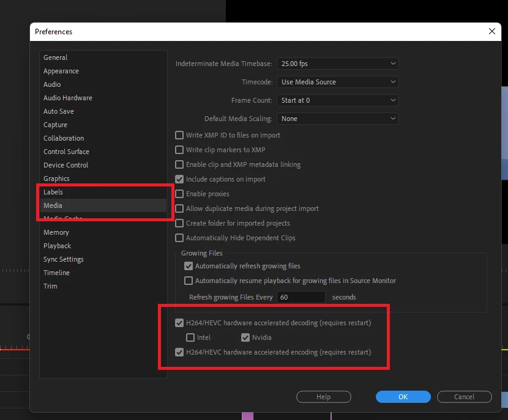Close the Preferences dialog with the X

(x=492, y=31)
